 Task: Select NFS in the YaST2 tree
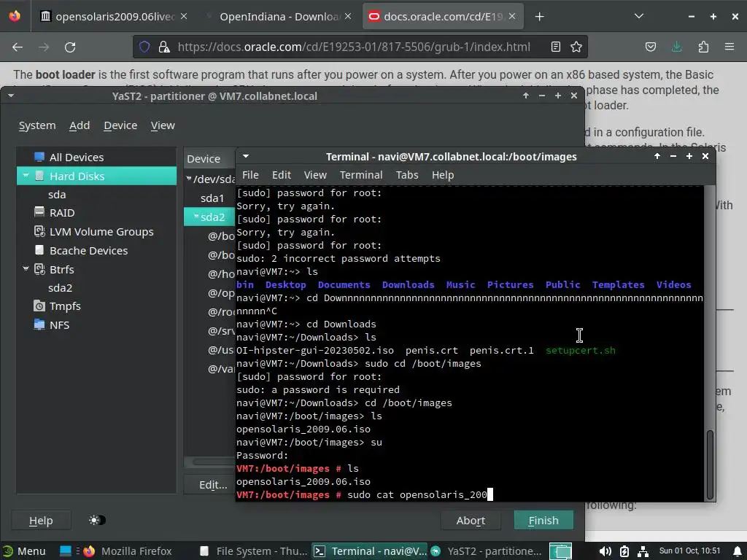[x=59, y=325]
